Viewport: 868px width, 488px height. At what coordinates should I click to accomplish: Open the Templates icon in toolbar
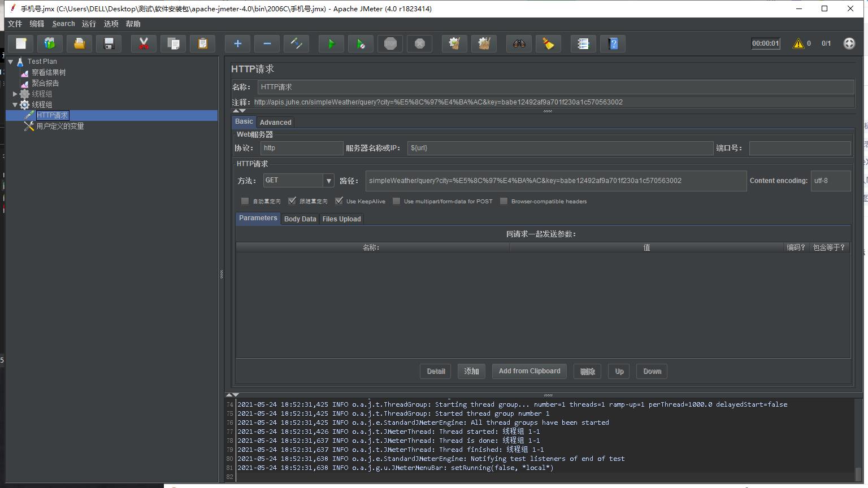coord(50,43)
